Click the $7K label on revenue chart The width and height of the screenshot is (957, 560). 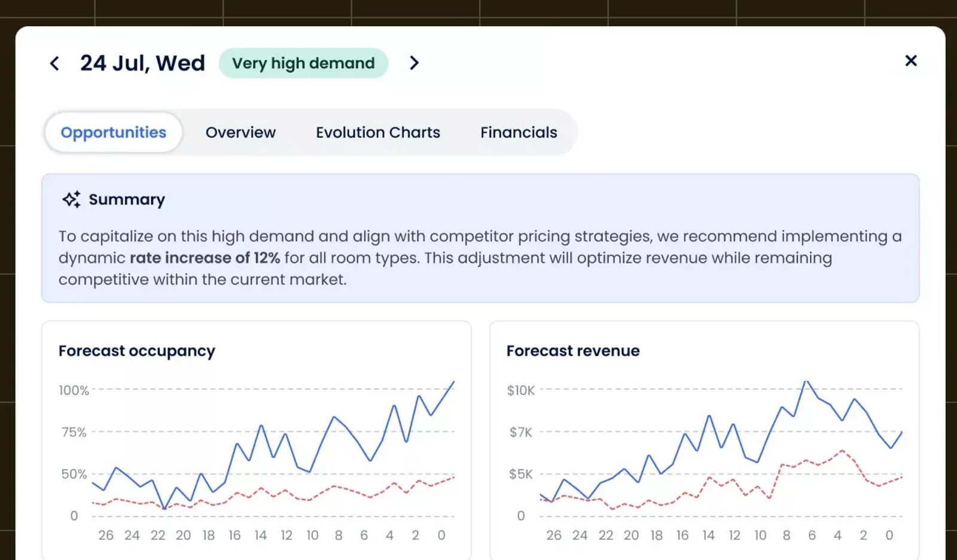[521, 432]
